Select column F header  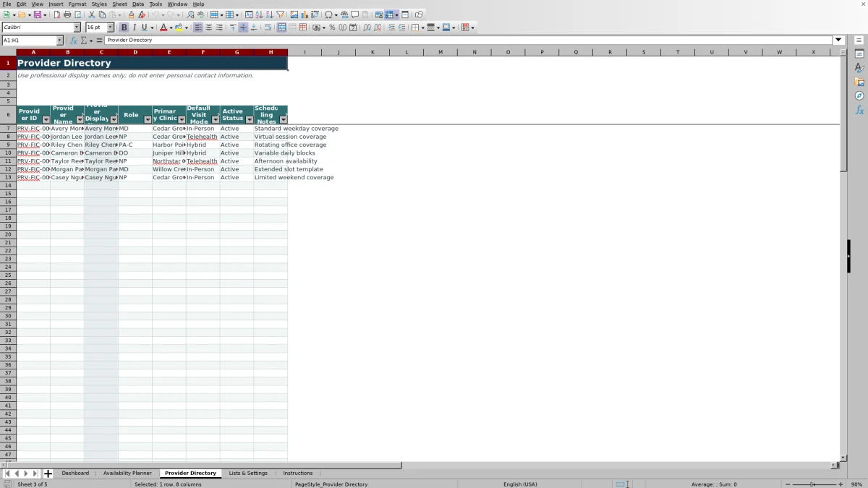(203, 52)
